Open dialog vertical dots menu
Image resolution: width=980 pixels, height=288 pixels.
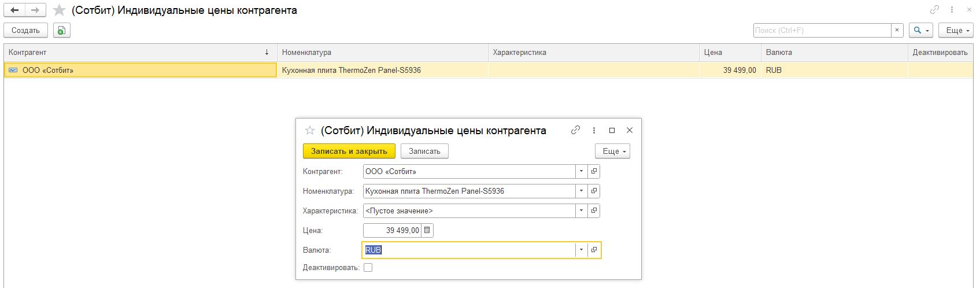pyautogui.click(x=594, y=130)
